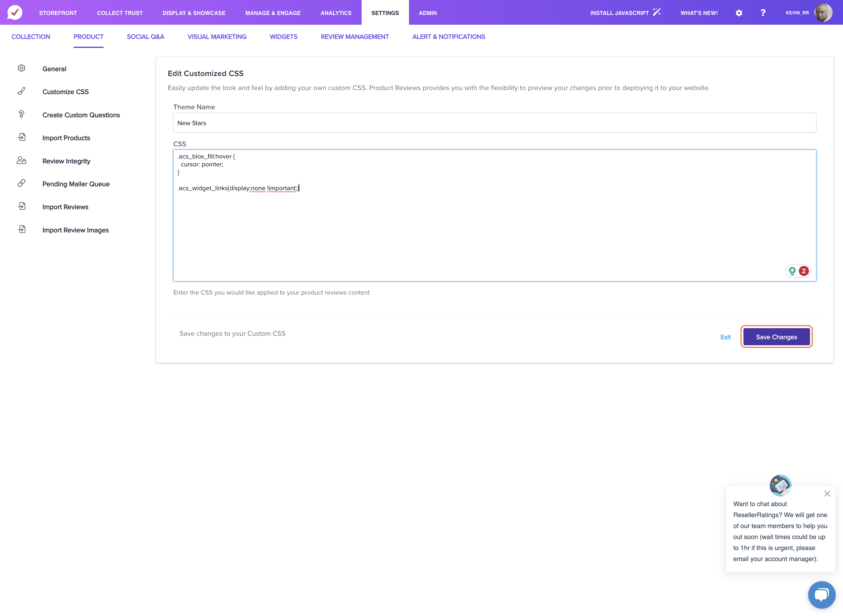Image resolution: width=843 pixels, height=616 pixels.
Task: Click the Pending Mailer Queue link icon
Action: click(x=22, y=183)
